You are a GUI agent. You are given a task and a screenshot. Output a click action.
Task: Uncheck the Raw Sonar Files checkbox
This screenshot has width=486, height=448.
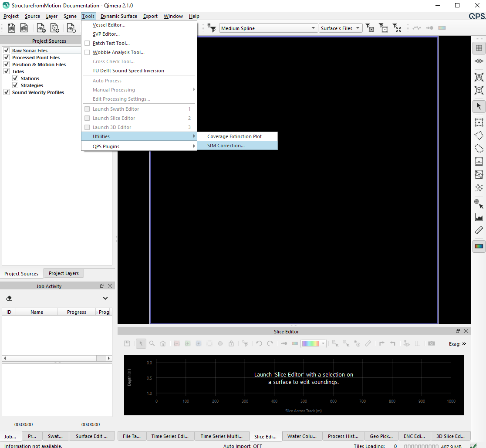[x=7, y=51]
